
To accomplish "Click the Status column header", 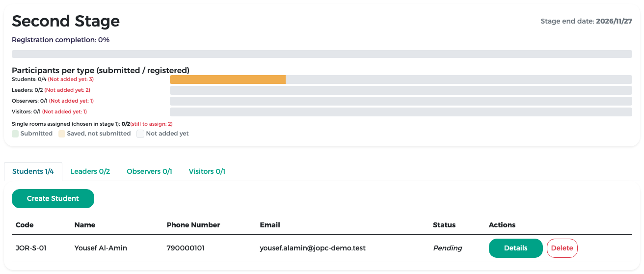I will point(444,225).
